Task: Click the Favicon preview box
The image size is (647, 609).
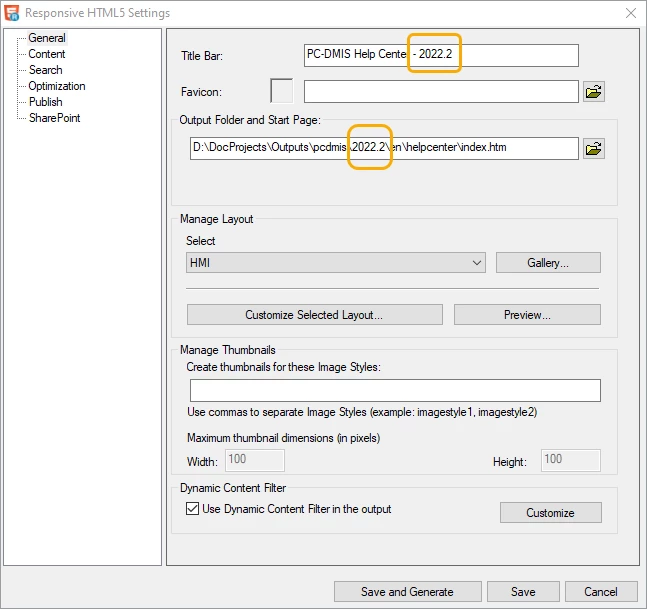Action: 281,91
